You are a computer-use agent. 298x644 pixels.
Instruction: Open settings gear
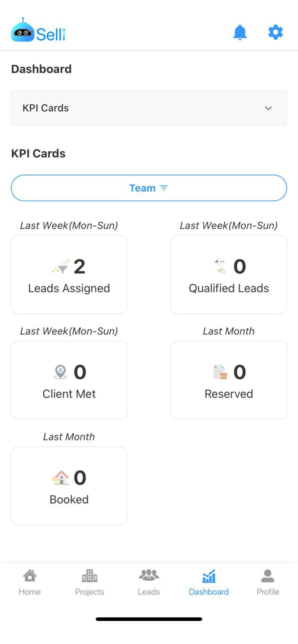click(x=275, y=32)
